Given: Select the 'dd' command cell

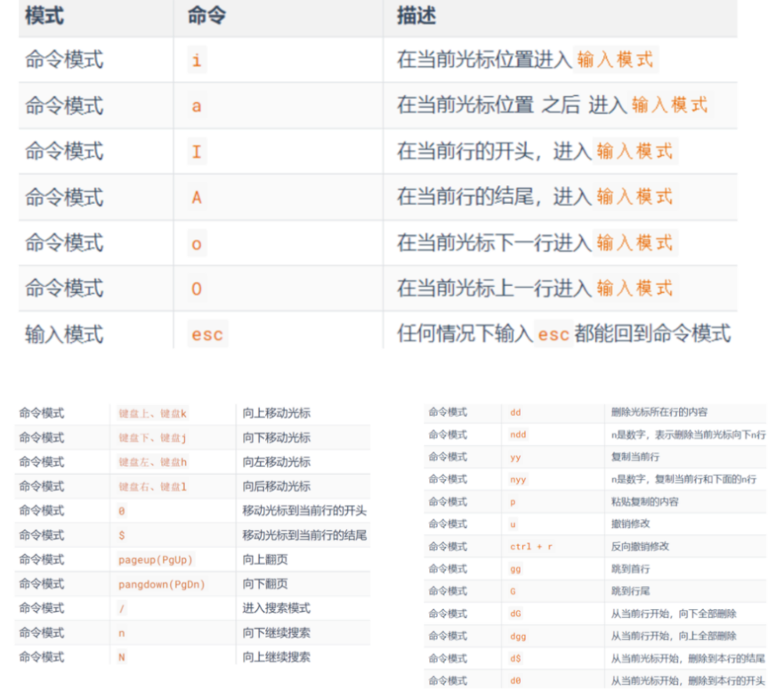Looking at the screenshot, I should coord(515,412).
